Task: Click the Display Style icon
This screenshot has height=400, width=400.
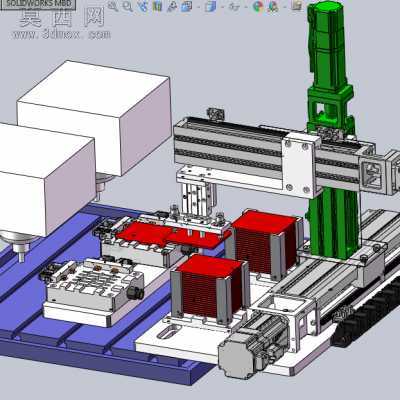Action: pyautogui.click(x=210, y=6)
